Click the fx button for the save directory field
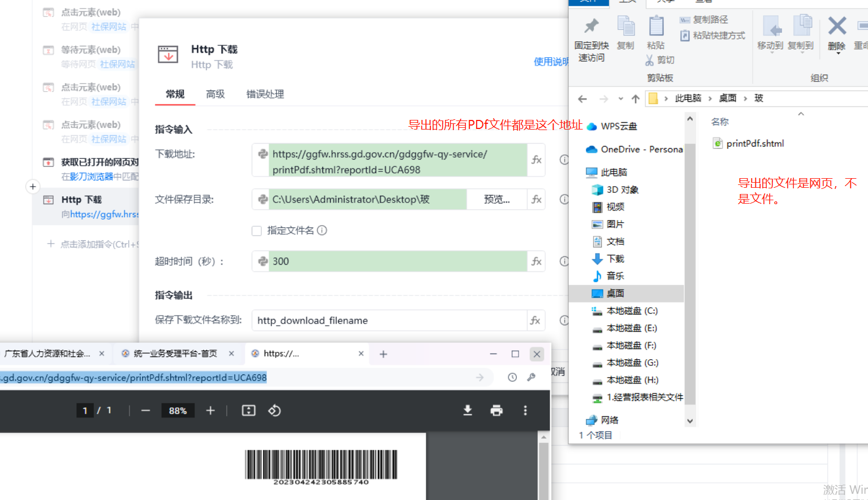 point(536,199)
